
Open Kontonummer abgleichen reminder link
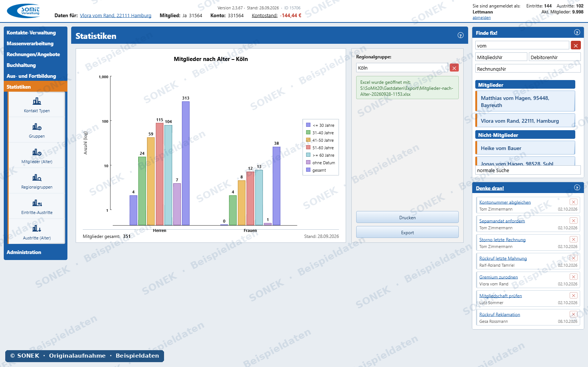pyautogui.click(x=505, y=202)
